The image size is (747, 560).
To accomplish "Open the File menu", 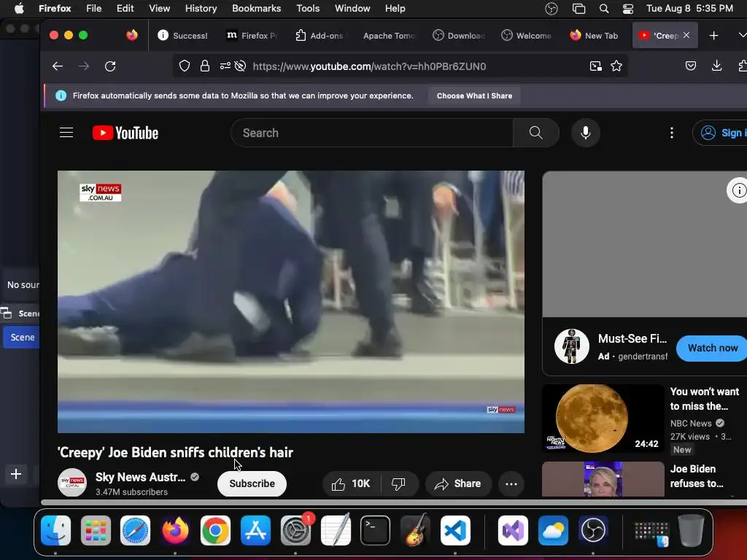I will coord(94,8).
